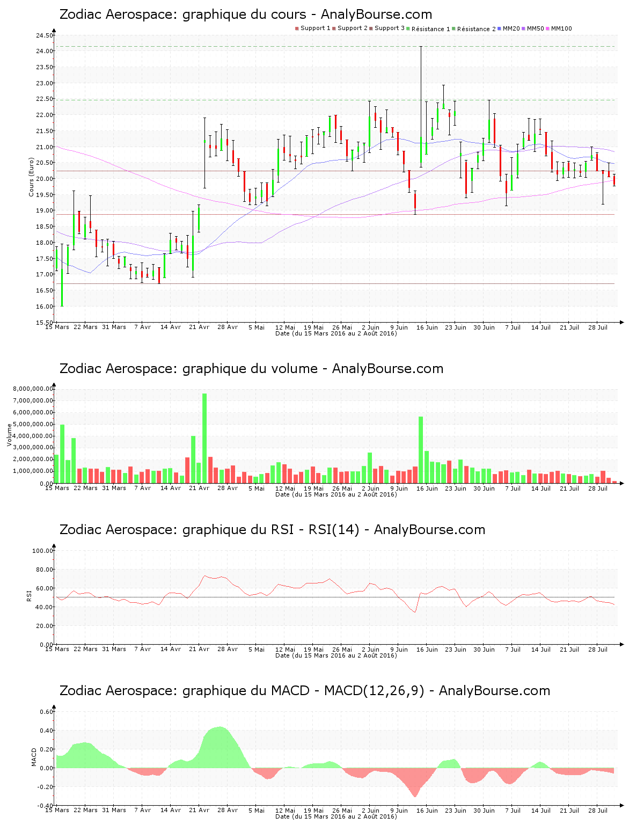The image size is (644, 832).
Task: Click the date range caption under price chart
Action: click(x=336, y=333)
